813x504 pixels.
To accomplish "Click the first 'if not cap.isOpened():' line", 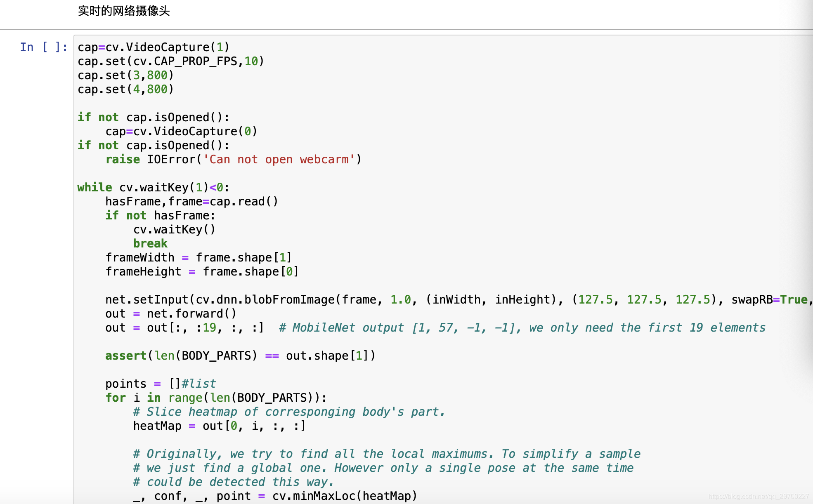I will 154,117.
